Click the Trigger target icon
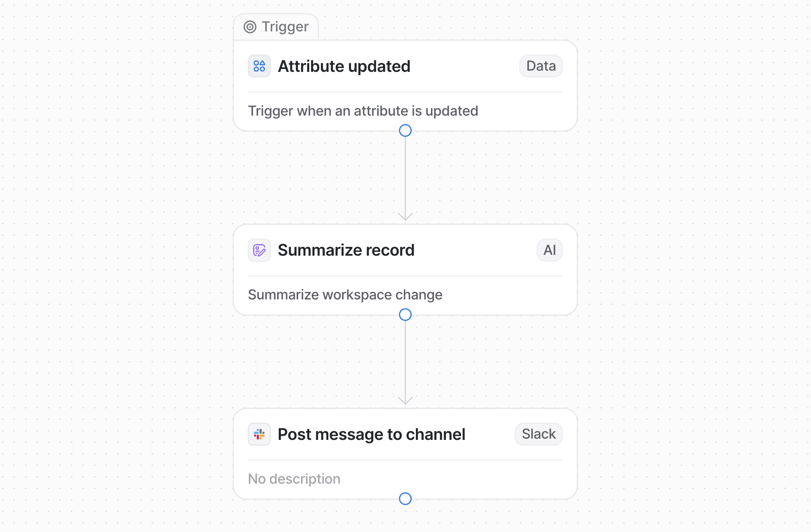 click(x=250, y=26)
